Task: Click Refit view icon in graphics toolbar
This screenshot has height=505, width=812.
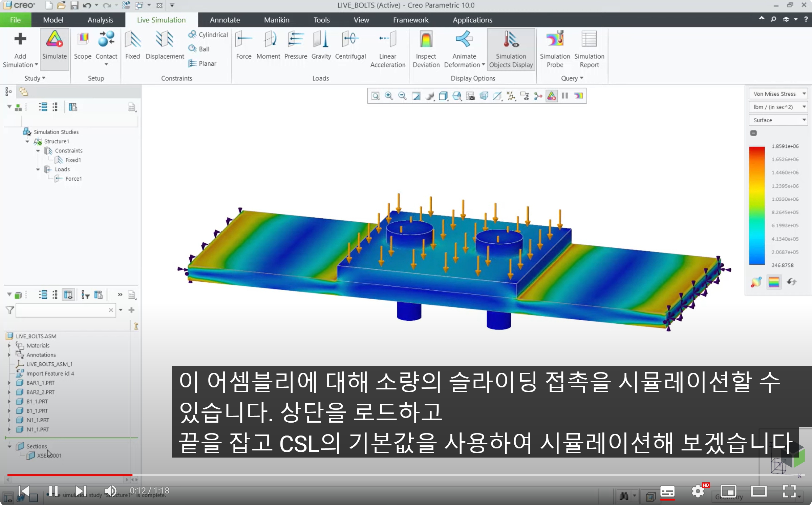Action: [375, 96]
